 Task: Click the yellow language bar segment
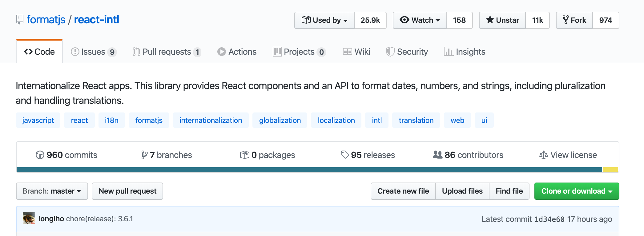coord(610,170)
